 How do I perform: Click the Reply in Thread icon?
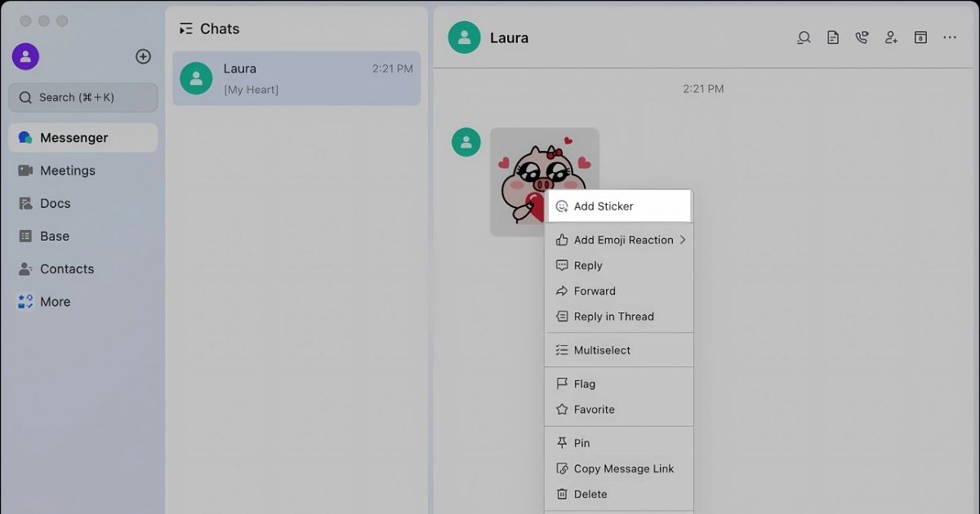tap(562, 317)
